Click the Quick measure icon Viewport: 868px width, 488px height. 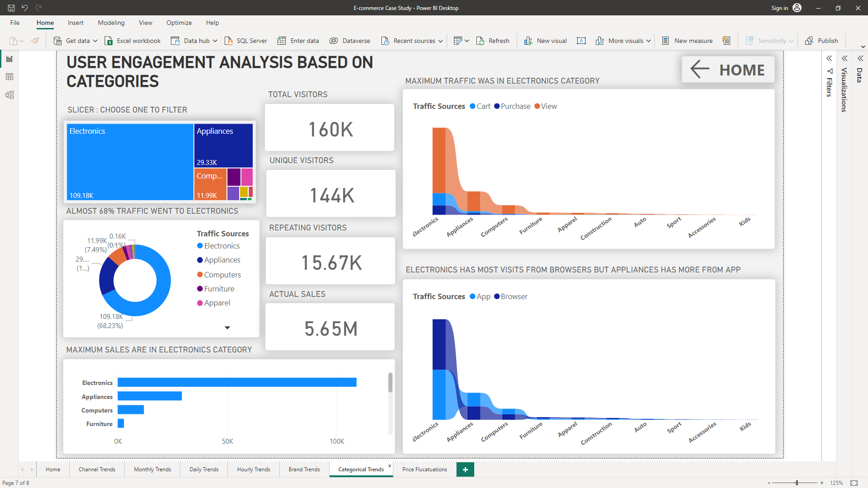coord(726,41)
